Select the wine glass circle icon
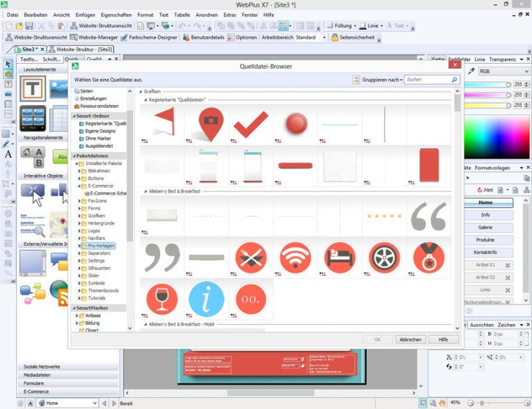Screen dimensions: 532x409 [x=162, y=299]
